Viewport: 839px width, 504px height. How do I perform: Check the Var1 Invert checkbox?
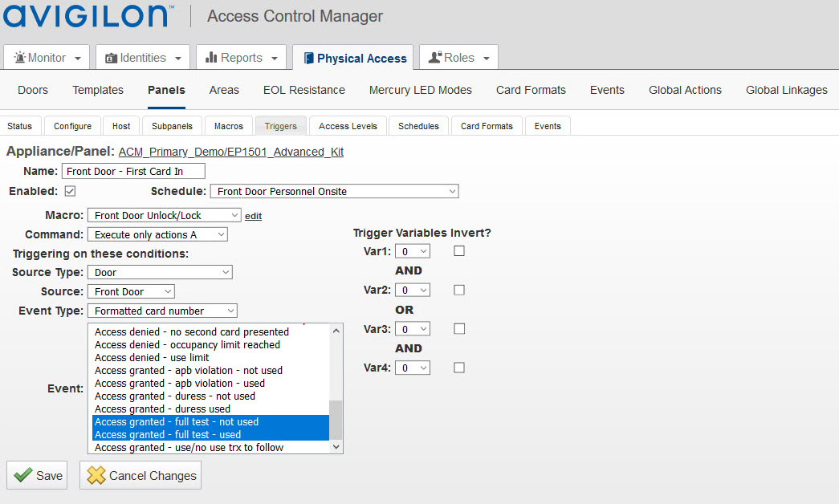459,251
